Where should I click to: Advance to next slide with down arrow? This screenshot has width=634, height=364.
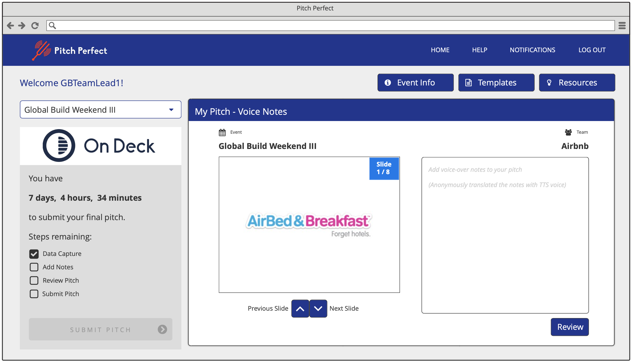[x=318, y=309]
